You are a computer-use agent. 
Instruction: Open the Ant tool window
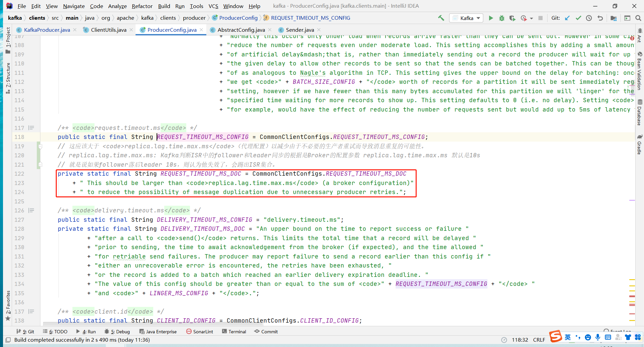pos(639,35)
